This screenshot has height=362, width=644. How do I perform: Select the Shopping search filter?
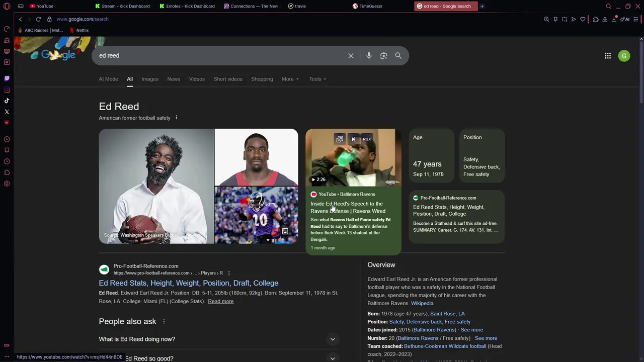point(262,79)
